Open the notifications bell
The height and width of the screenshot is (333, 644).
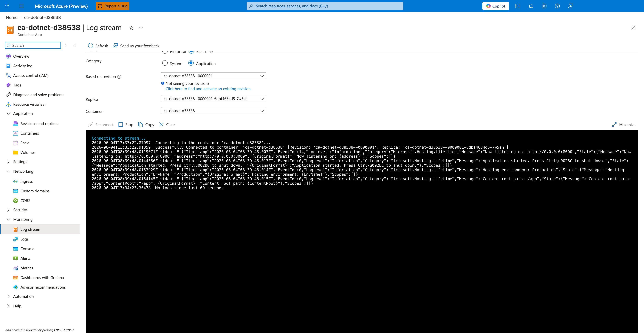pos(531,6)
